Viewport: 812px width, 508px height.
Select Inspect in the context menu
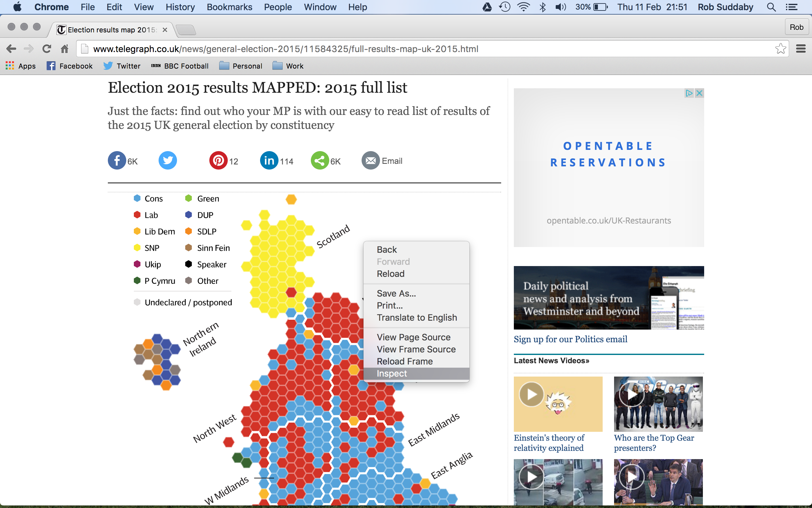[x=416, y=374]
